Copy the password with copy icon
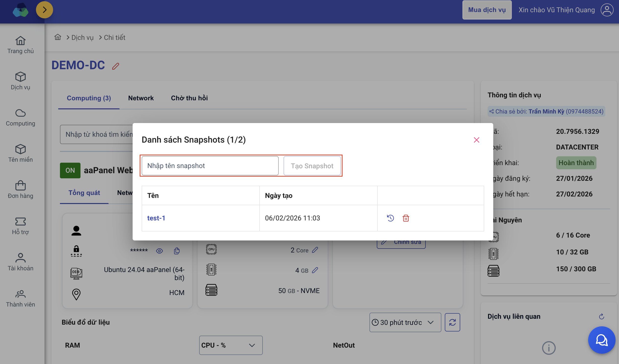Screen dimensions: 619x364 coord(177,251)
